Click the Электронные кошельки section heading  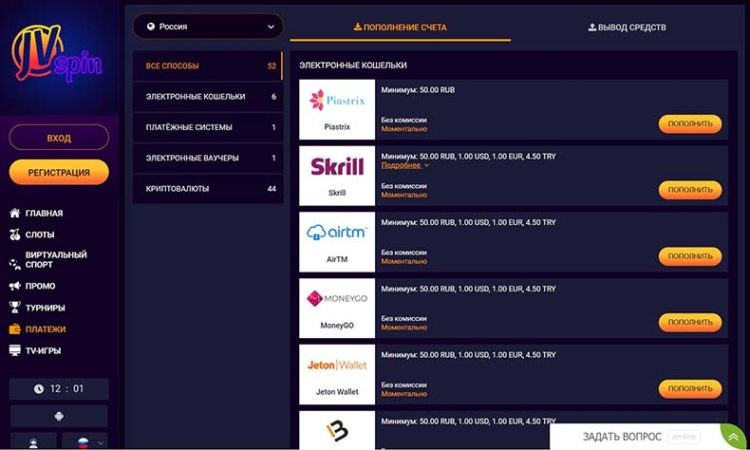click(x=353, y=65)
